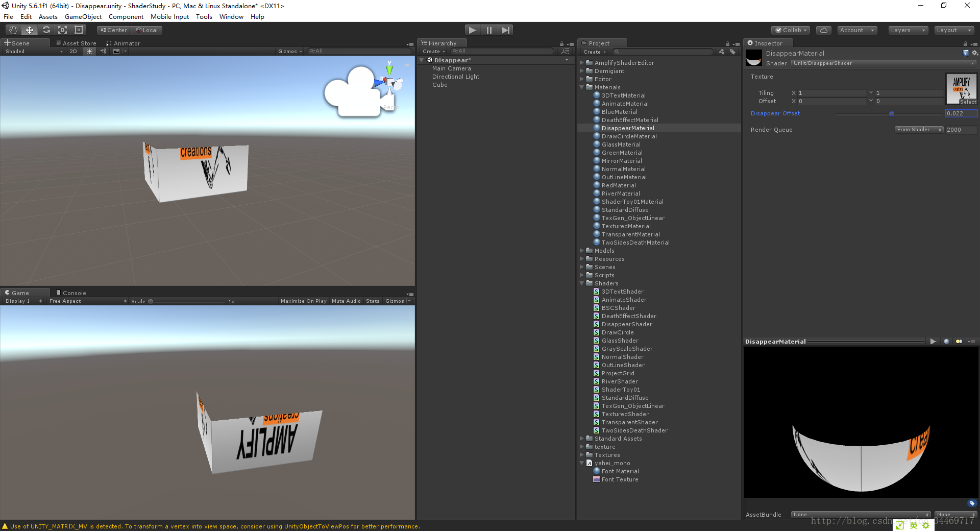
Task: Open the Layout dropdown
Action: [x=954, y=30]
